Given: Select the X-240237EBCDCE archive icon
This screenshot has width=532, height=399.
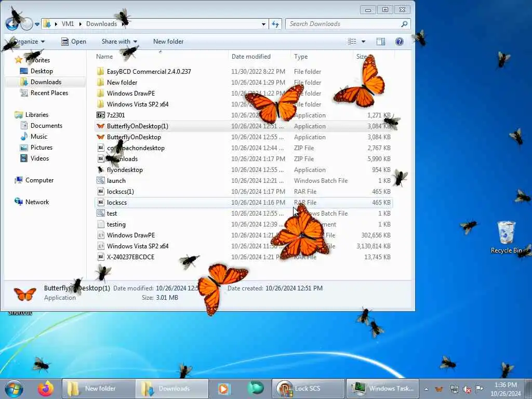Looking at the screenshot, I should [100, 257].
